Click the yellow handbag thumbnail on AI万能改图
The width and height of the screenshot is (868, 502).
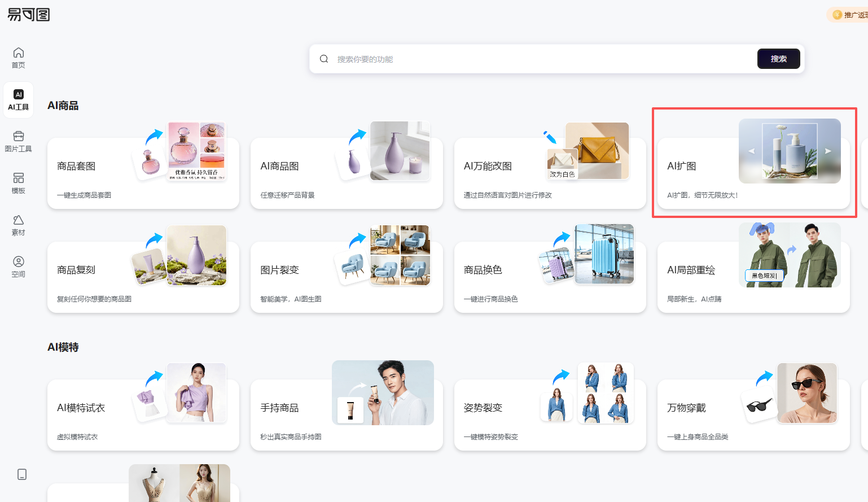click(597, 151)
